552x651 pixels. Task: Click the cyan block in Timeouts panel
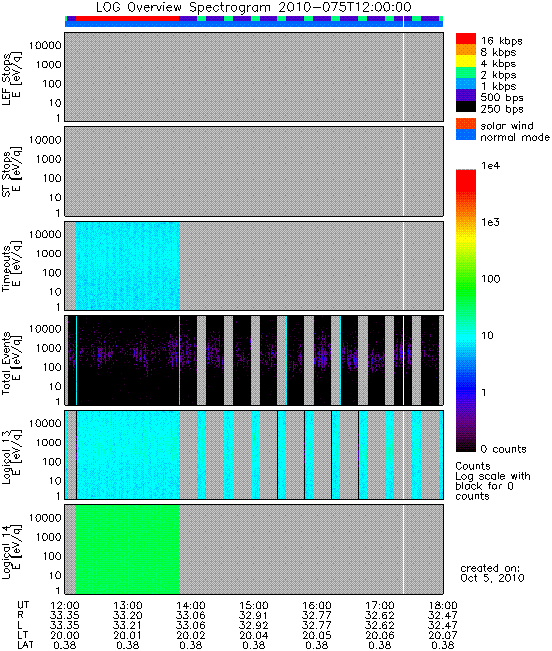point(127,266)
